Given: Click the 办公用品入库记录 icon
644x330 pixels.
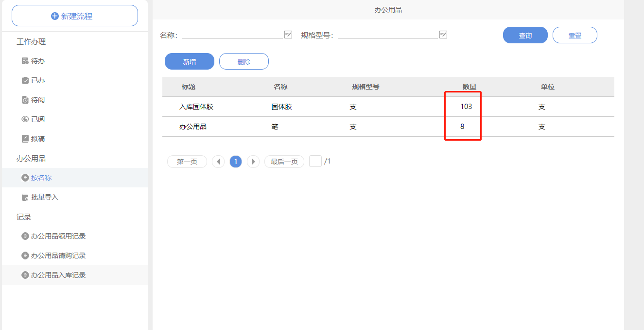Looking at the screenshot, I should tap(25, 275).
